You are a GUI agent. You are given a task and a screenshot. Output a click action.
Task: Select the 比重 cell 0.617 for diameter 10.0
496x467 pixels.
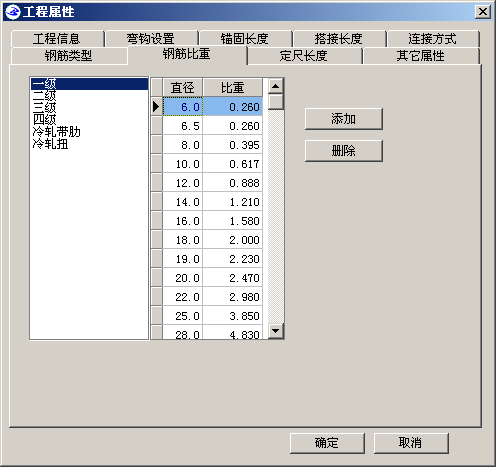click(x=233, y=164)
